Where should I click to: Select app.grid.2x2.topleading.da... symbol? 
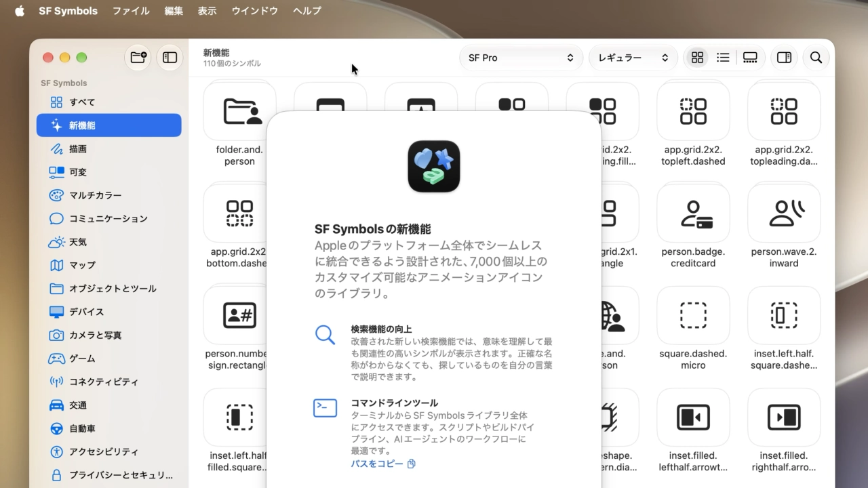[784, 111]
